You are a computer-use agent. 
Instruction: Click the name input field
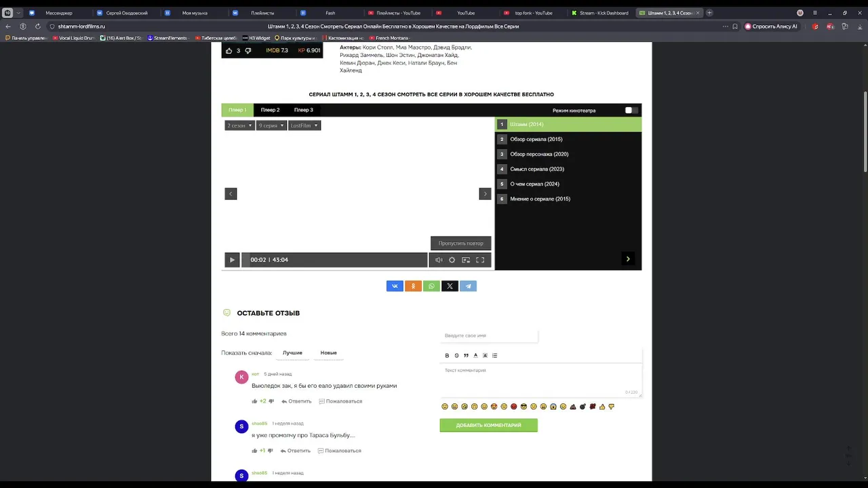pos(488,335)
